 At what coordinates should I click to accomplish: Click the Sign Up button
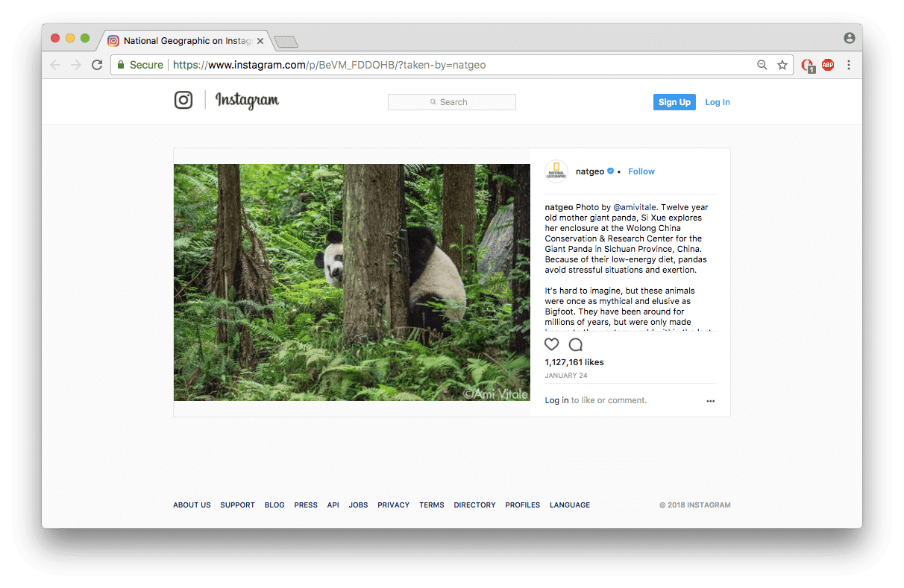674,102
